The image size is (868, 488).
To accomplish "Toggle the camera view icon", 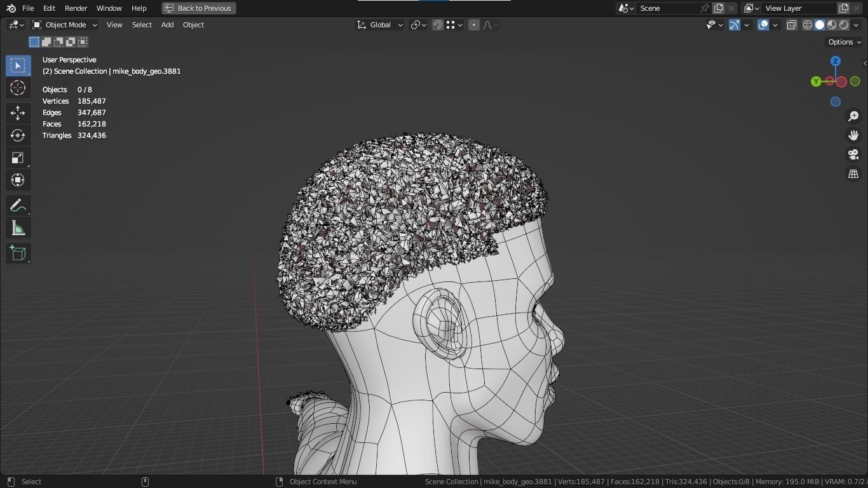I will coord(853,154).
